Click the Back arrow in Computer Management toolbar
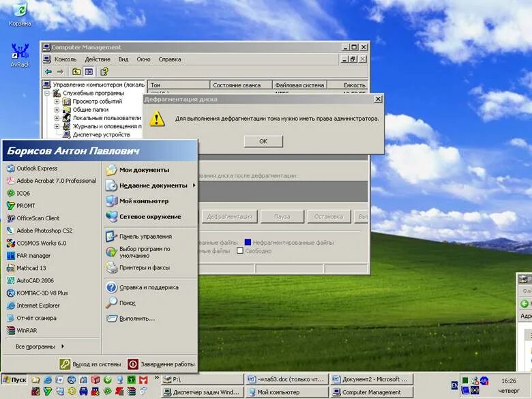 point(48,72)
